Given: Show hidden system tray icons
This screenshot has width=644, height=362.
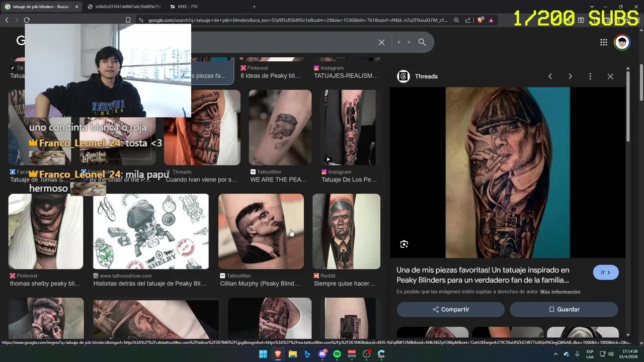Looking at the screenshot, I should coord(555,354).
